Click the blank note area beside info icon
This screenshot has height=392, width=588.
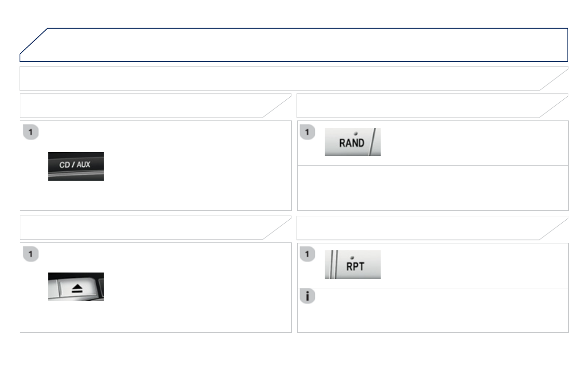point(439,310)
